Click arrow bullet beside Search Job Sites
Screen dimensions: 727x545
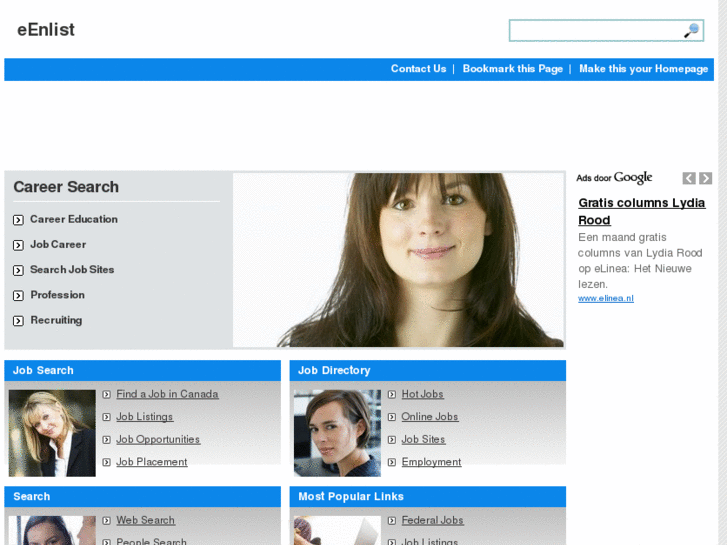tap(18, 270)
